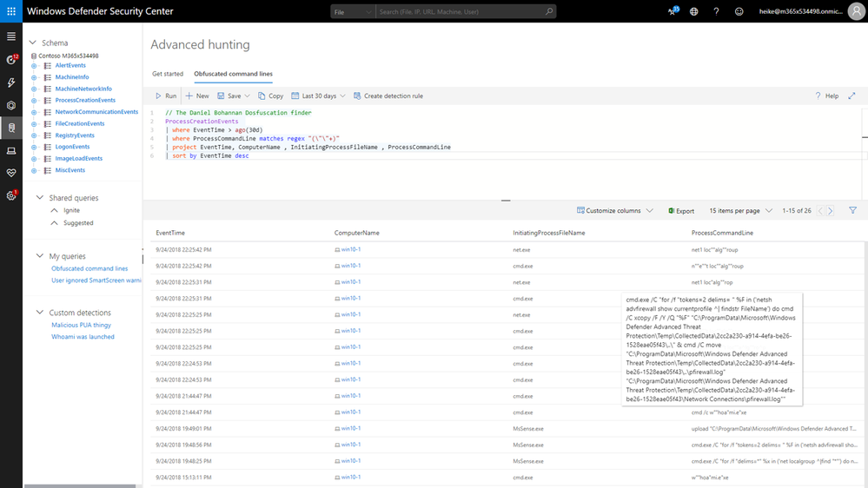Go to the next results page

[x=831, y=211]
